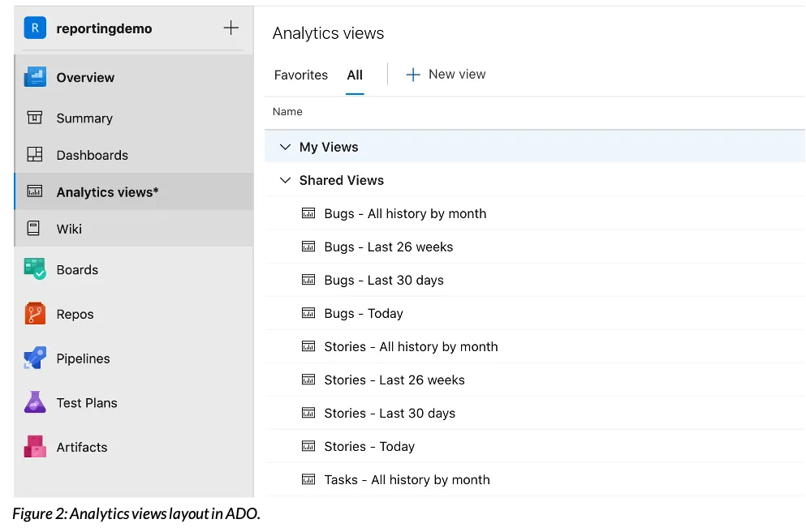Click icon of Bugs - Today view
The image size is (806, 532).
(x=308, y=313)
